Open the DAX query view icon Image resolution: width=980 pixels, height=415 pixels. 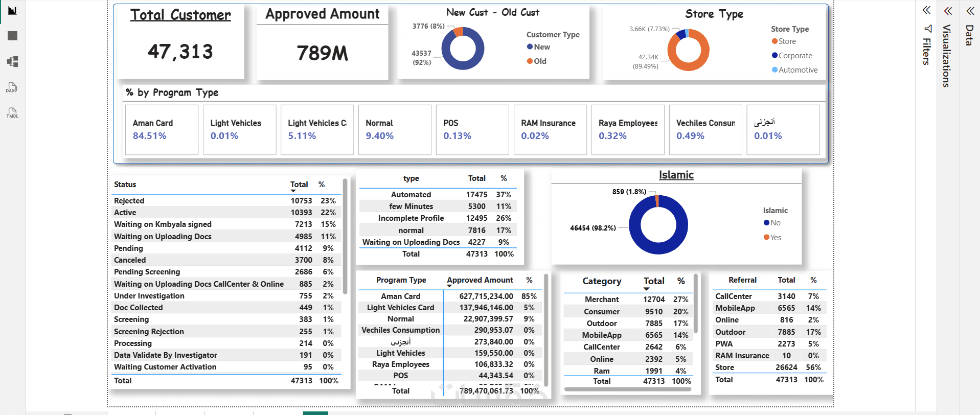tap(12, 87)
